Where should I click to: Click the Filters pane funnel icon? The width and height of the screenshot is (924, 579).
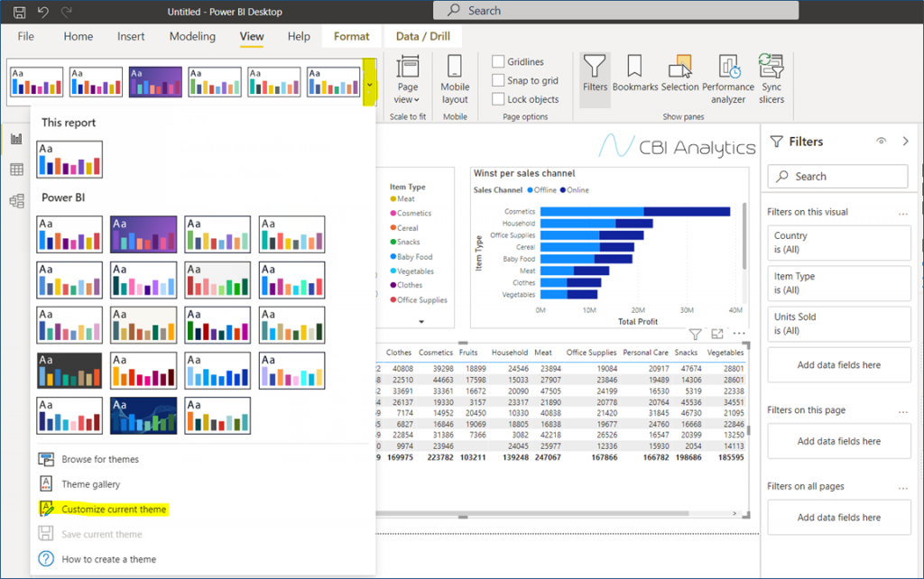tap(777, 142)
